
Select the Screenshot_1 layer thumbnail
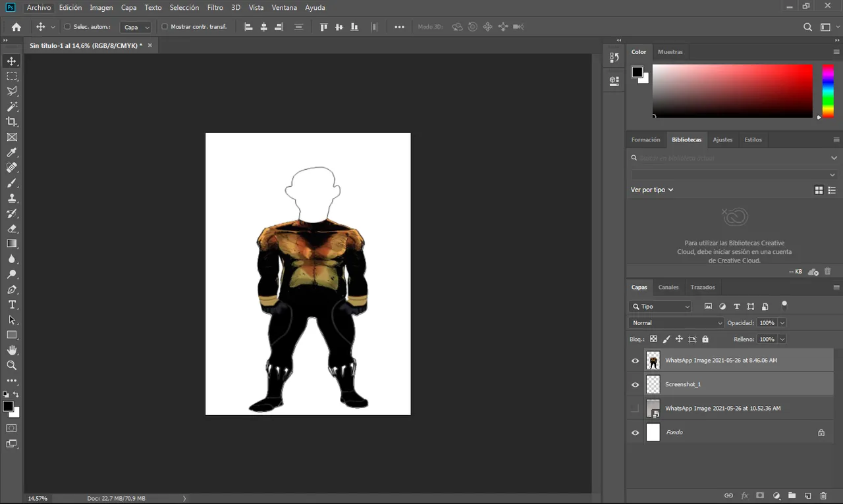653,384
